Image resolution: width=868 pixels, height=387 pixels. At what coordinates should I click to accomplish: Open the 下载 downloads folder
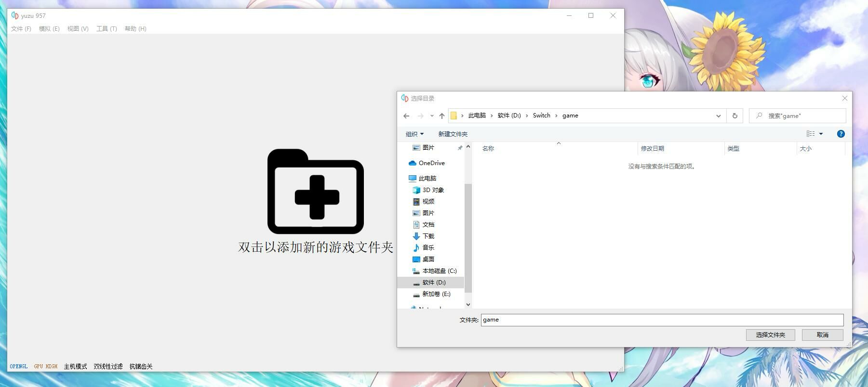(x=428, y=236)
